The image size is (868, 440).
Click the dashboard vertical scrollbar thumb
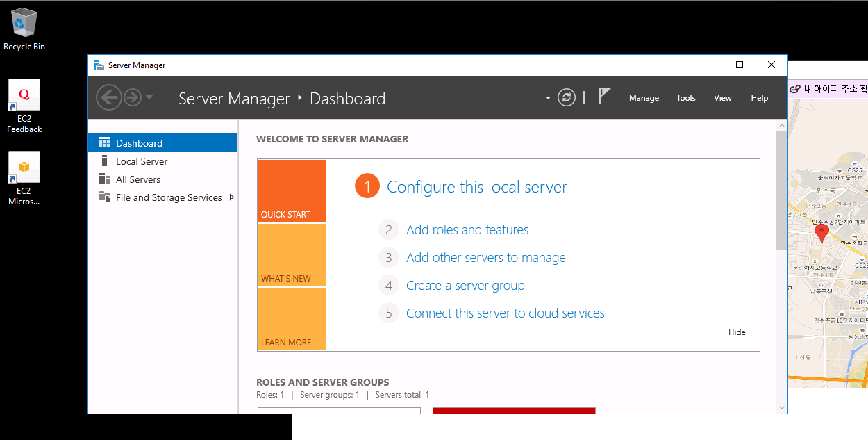[782, 189]
